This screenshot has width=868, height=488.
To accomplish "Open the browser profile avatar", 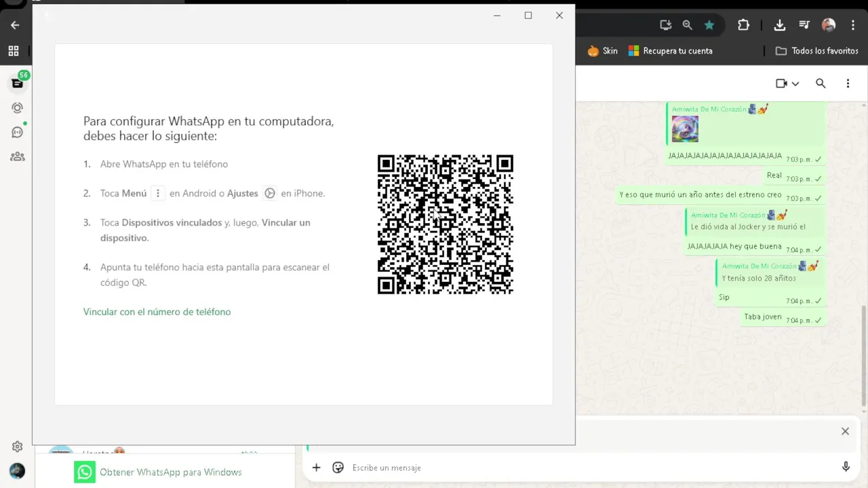I will pos(829,25).
